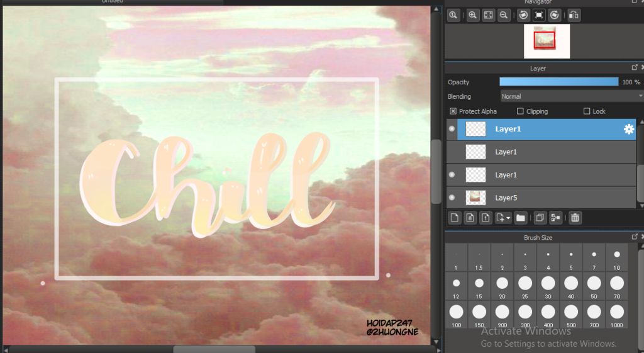Click the Layer5 cloud thumbnail
This screenshot has height=353, width=644.
tap(475, 198)
